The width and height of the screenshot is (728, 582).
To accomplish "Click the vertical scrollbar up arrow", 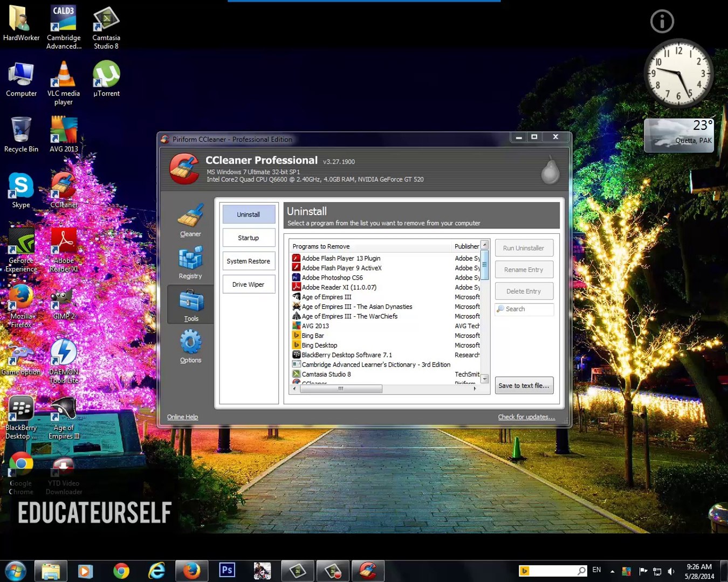I will [485, 245].
